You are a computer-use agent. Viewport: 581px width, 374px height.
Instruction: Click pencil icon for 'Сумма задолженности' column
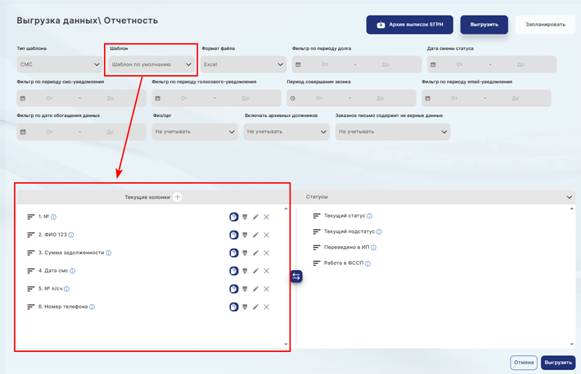pos(256,253)
